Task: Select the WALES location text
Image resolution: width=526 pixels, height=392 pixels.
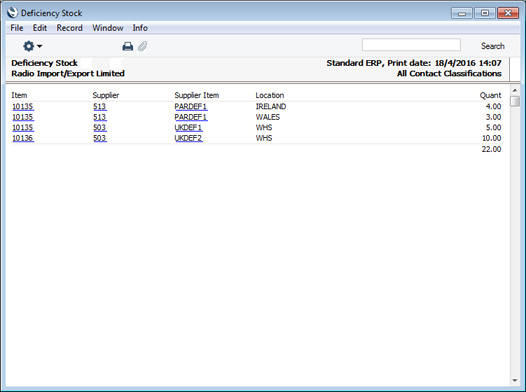Action: (268, 117)
